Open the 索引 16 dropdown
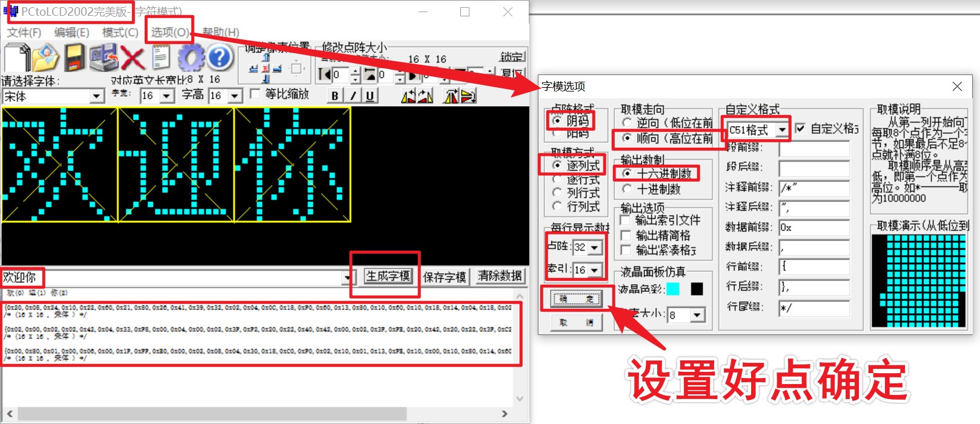The width and height of the screenshot is (980, 424). (x=595, y=270)
